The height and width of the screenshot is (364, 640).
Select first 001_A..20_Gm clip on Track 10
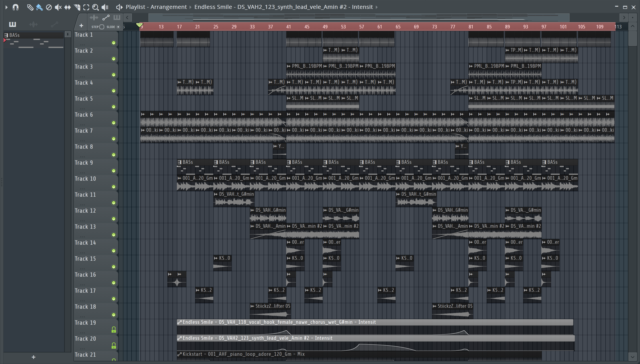195,183
